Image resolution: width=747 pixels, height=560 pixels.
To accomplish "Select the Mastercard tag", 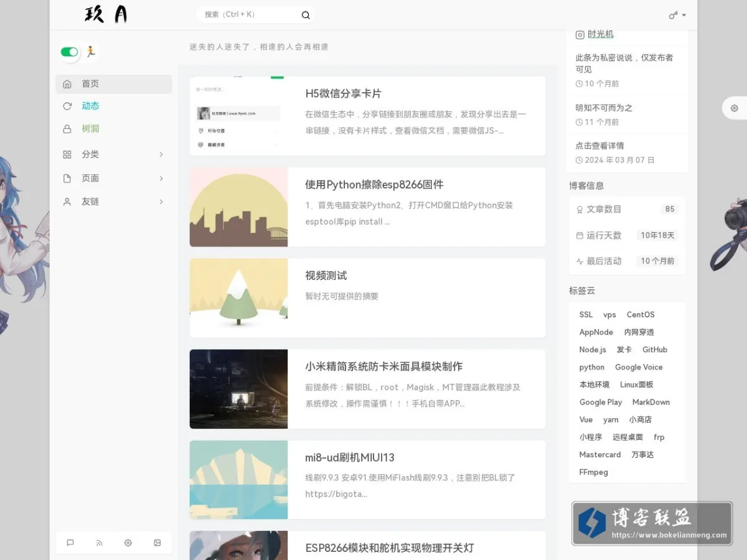I will coord(600,455).
